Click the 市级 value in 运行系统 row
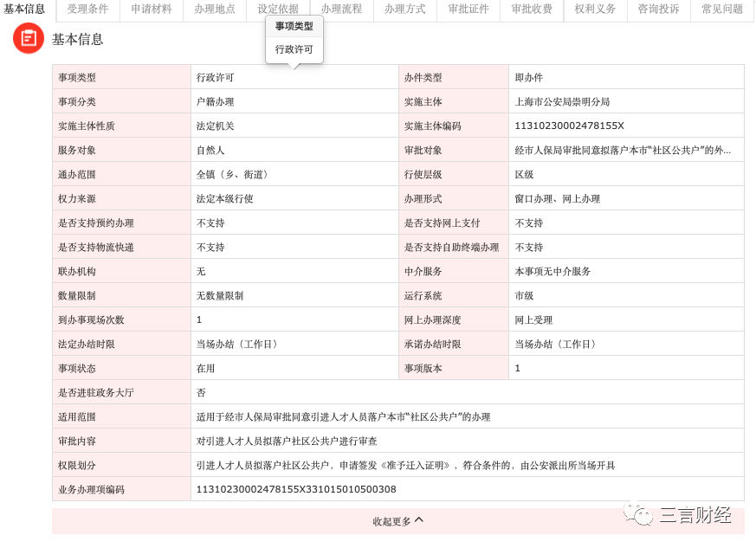The image size is (756, 548). (x=524, y=295)
